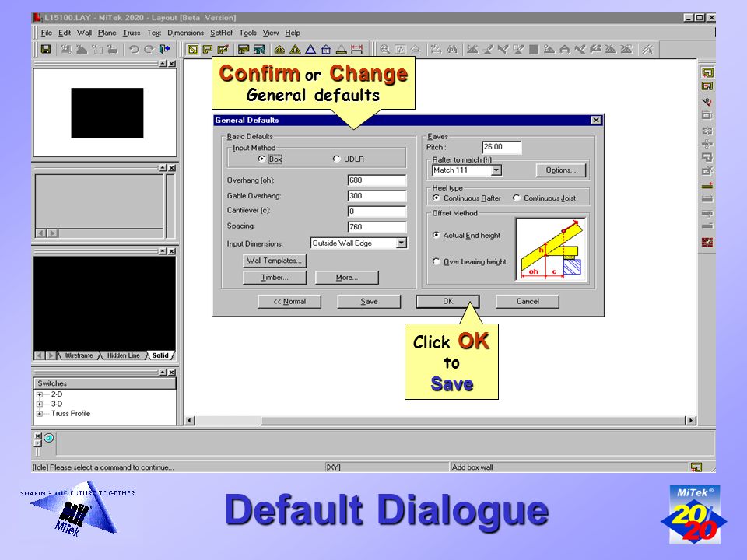The width and height of the screenshot is (747, 560).
Task: Close the General Defaults dialog
Action: (x=596, y=120)
